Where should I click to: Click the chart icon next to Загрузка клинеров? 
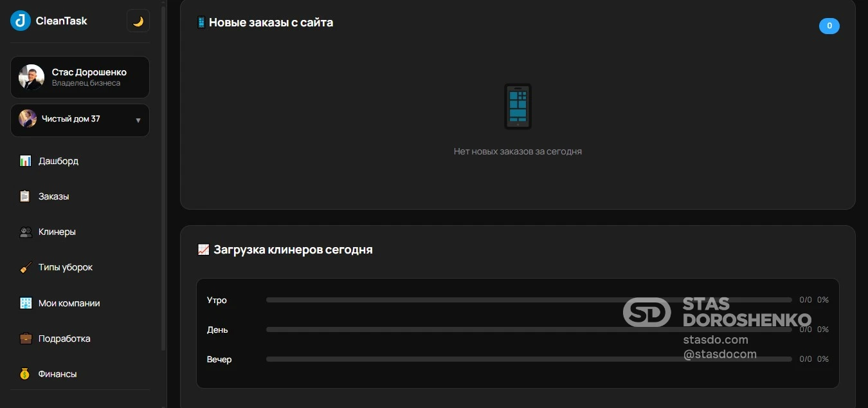point(203,249)
